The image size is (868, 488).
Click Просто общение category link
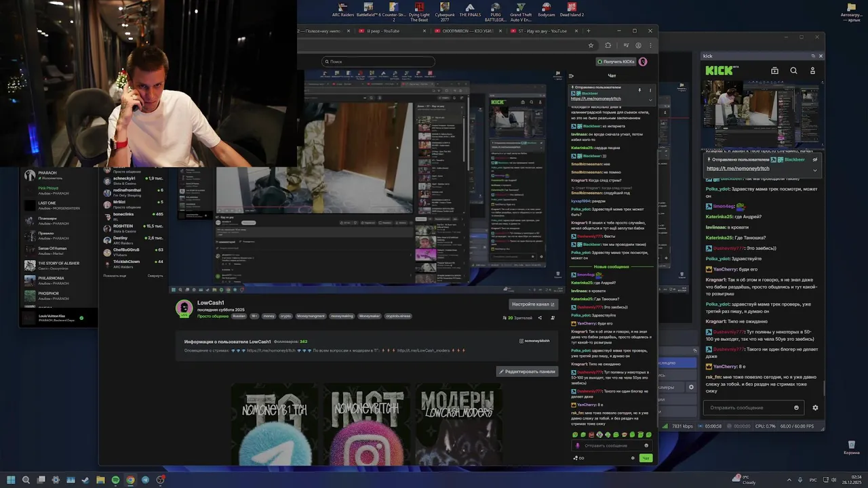212,316
